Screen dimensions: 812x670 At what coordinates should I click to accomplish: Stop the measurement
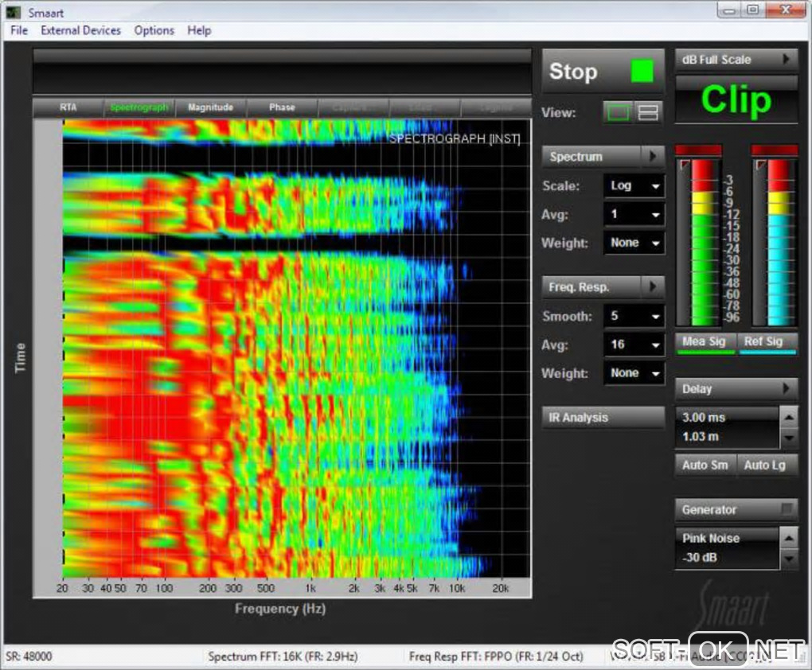coord(603,72)
